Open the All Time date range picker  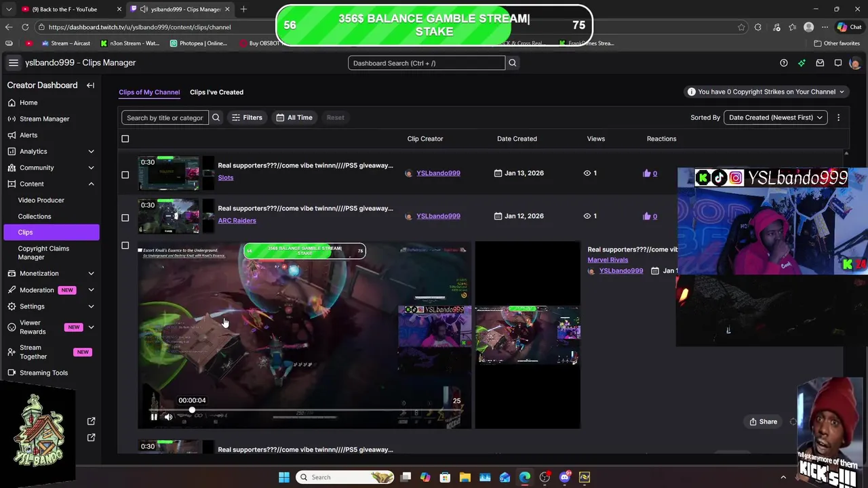[x=294, y=117]
